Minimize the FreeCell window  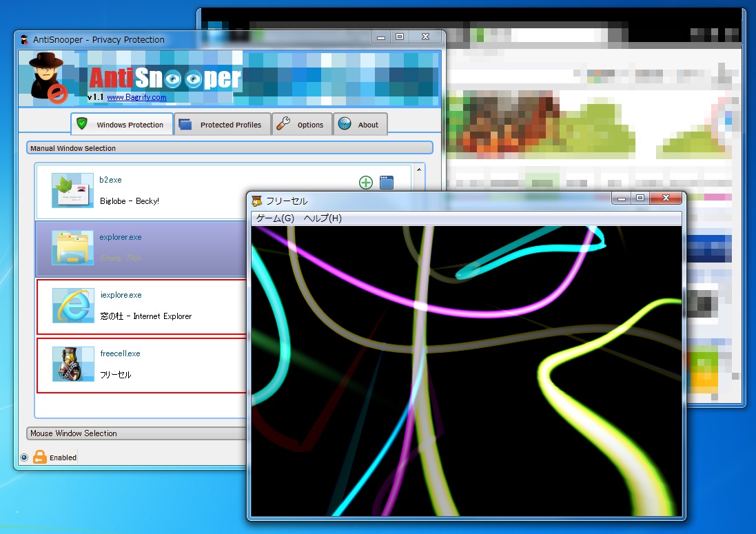click(622, 198)
